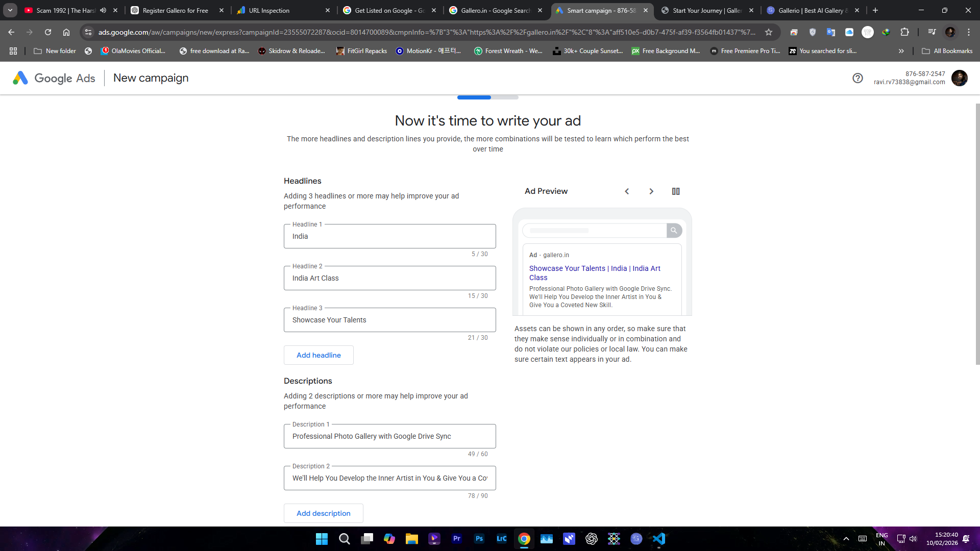Click the Add description button

point(323,513)
